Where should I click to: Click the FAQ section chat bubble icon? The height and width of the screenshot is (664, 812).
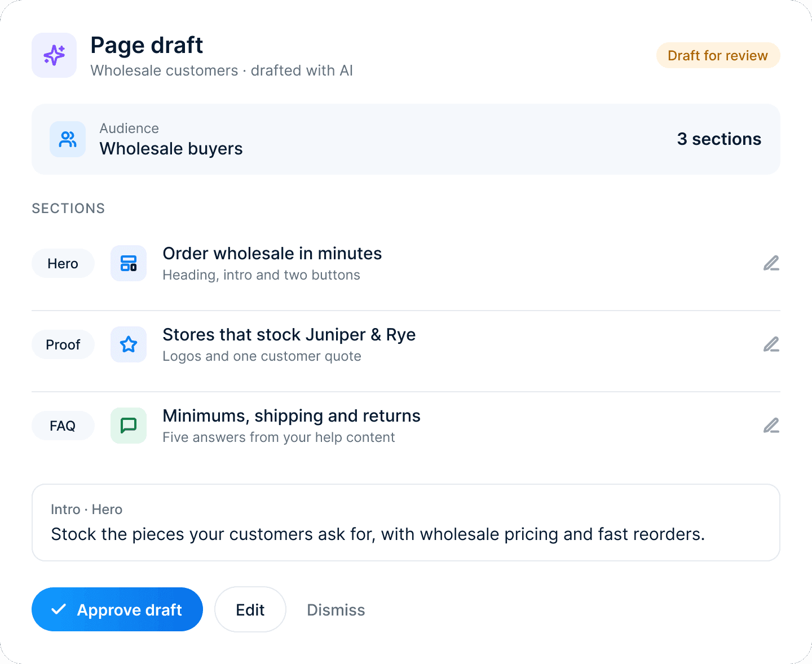(x=129, y=426)
